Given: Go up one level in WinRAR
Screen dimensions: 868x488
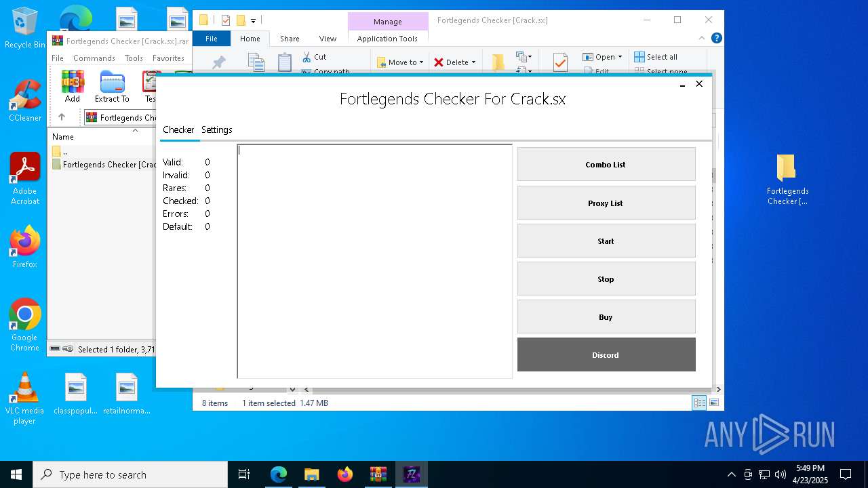Looking at the screenshot, I should tap(62, 117).
